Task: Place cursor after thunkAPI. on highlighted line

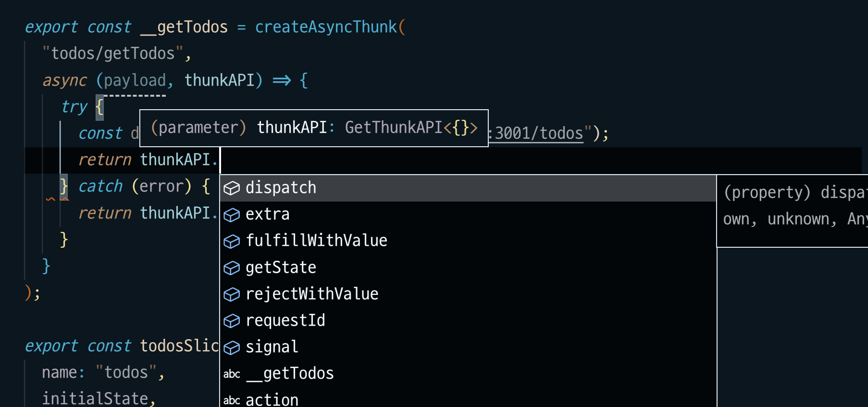Action: click(220, 160)
